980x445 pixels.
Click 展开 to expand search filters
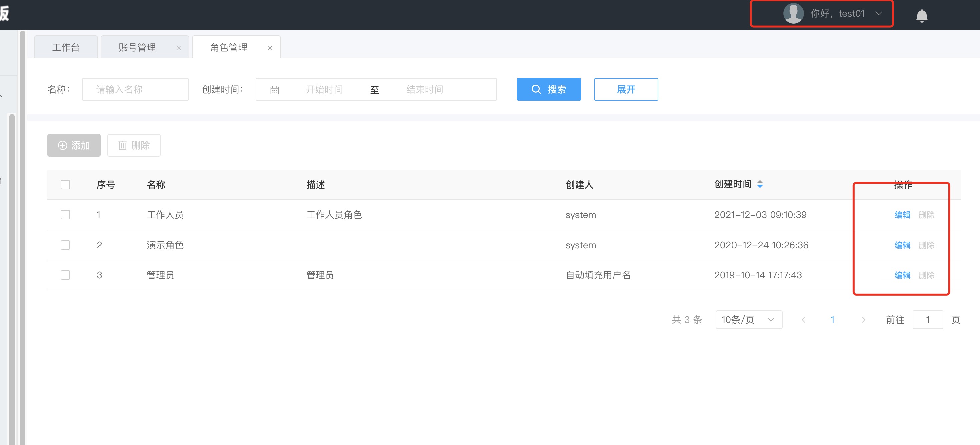click(626, 89)
